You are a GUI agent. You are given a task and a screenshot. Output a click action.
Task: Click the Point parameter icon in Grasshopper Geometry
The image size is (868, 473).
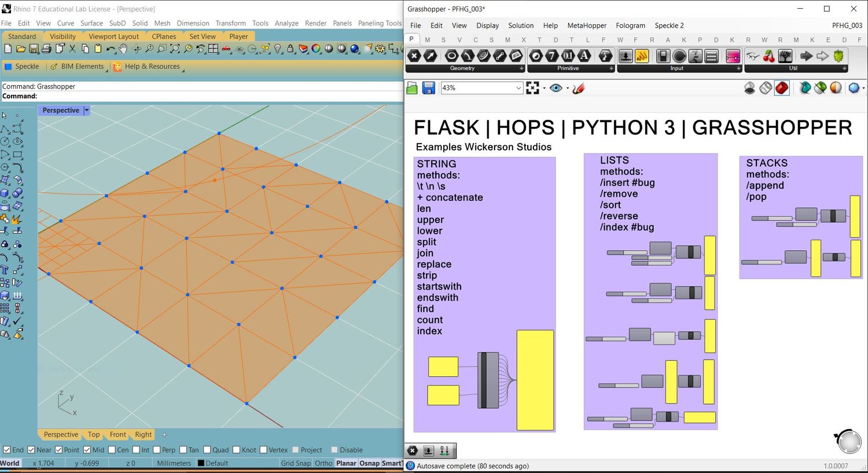tap(414, 56)
